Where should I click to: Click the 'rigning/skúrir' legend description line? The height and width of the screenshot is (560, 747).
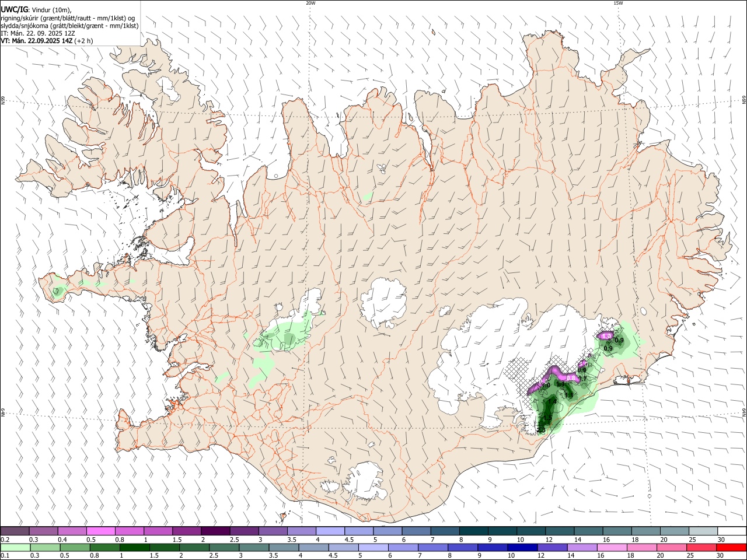coord(68,18)
